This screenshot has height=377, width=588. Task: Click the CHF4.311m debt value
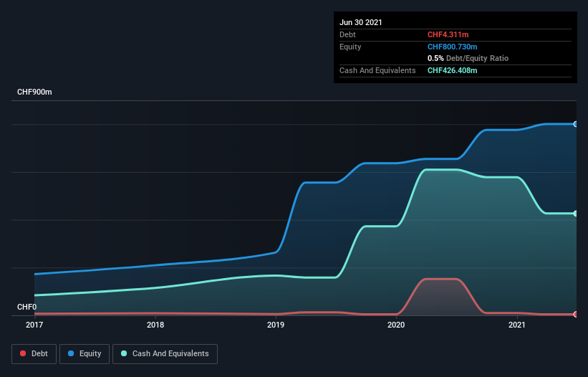point(448,34)
